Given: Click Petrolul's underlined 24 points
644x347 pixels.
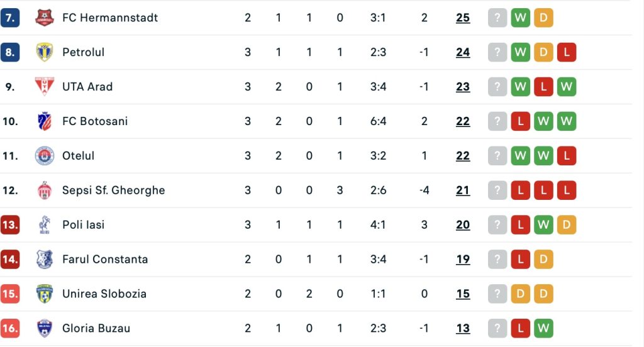Looking at the screenshot, I should pos(463,52).
